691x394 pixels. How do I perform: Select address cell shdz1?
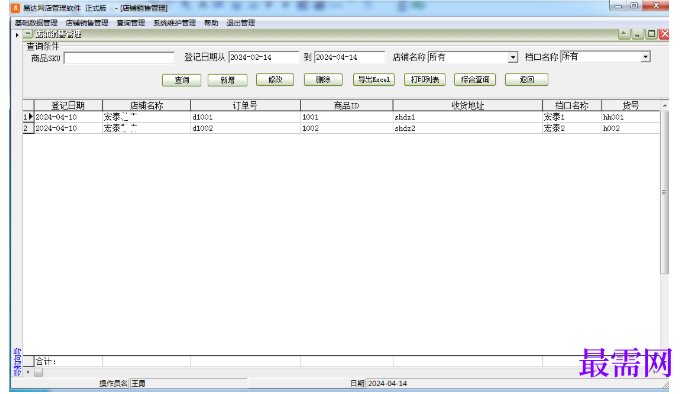468,117
